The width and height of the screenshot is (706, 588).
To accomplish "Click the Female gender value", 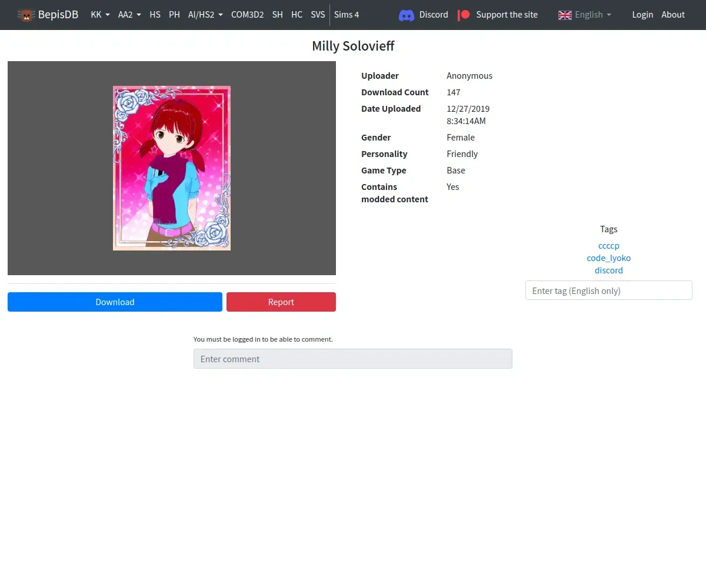I will (x=461, y=138).
